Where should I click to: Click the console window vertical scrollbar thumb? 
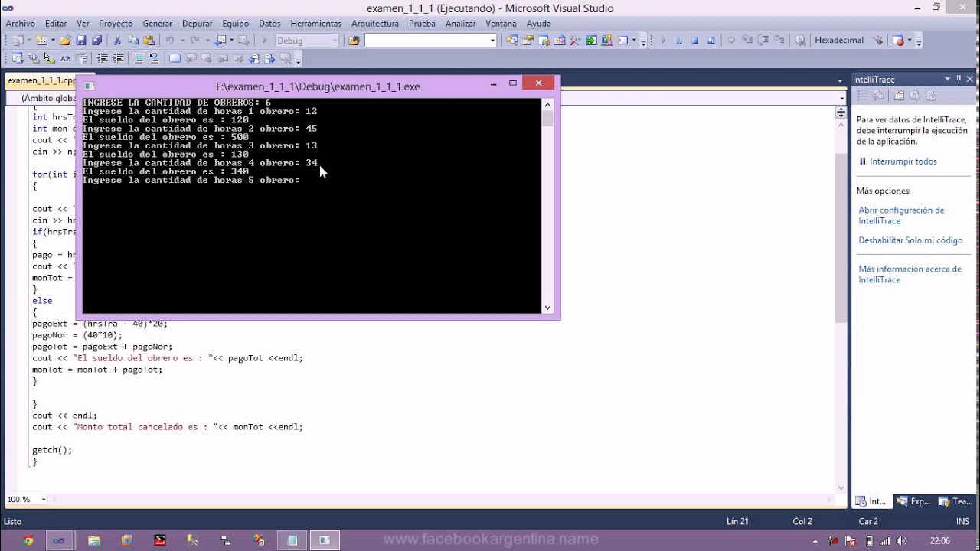pos(547,119)
